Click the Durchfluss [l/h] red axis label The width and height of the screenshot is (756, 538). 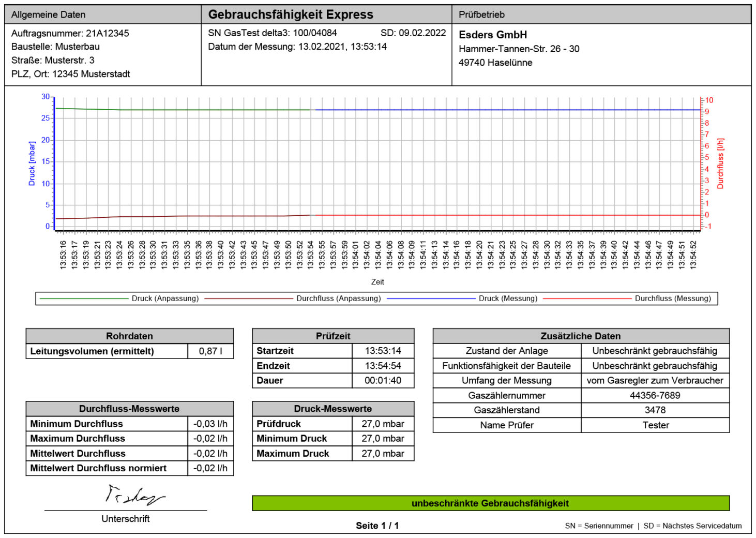pyautogui.click(x=720, y=163)
